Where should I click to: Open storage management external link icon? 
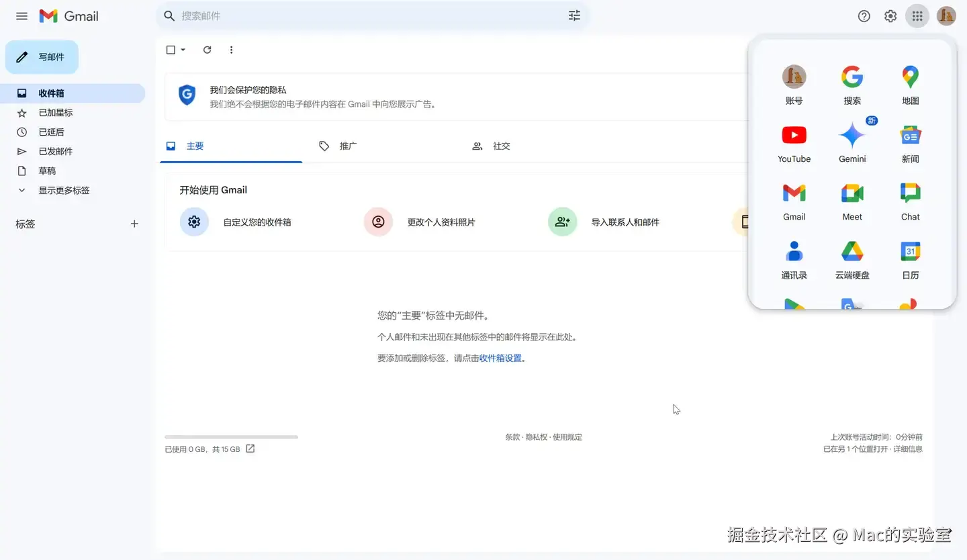[x=250, y=449]
